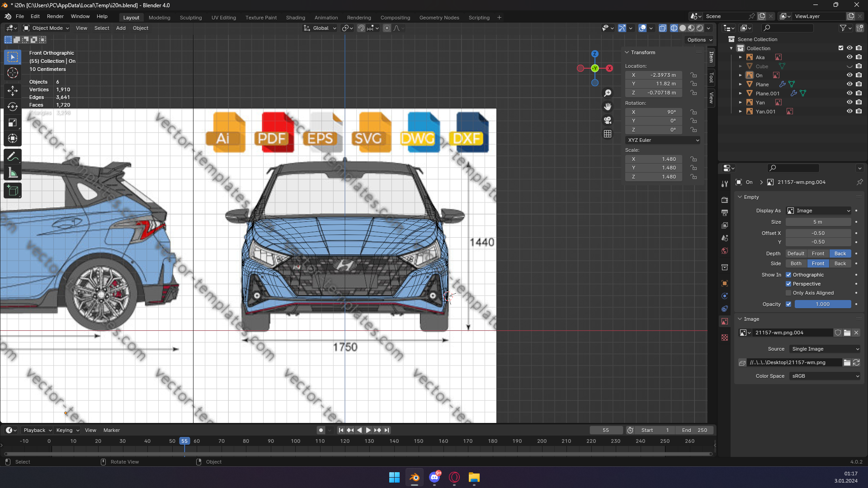
Task: Open the Render menu
Action: (x=55, y=16)
